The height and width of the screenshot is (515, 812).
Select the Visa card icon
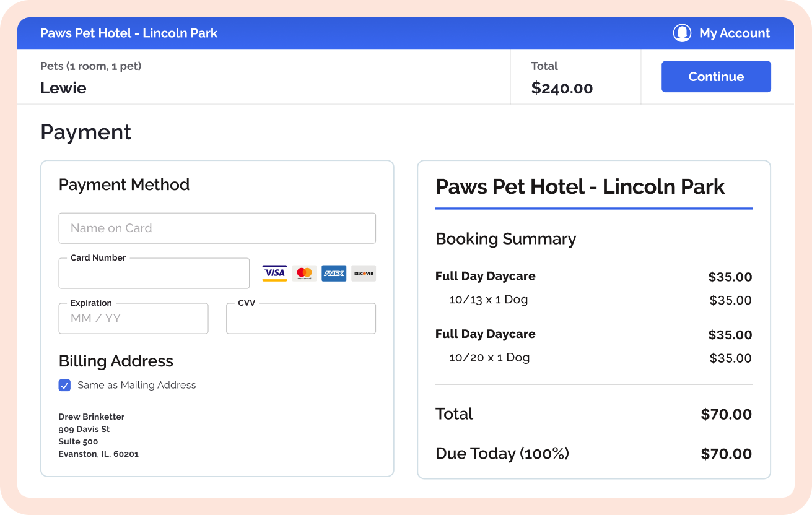[274, 274]
